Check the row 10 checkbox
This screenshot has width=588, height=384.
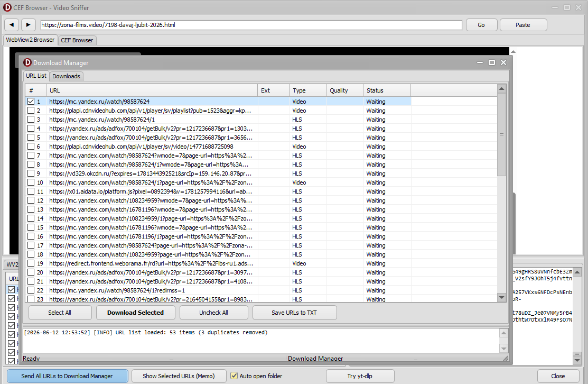tap(31, 182)
